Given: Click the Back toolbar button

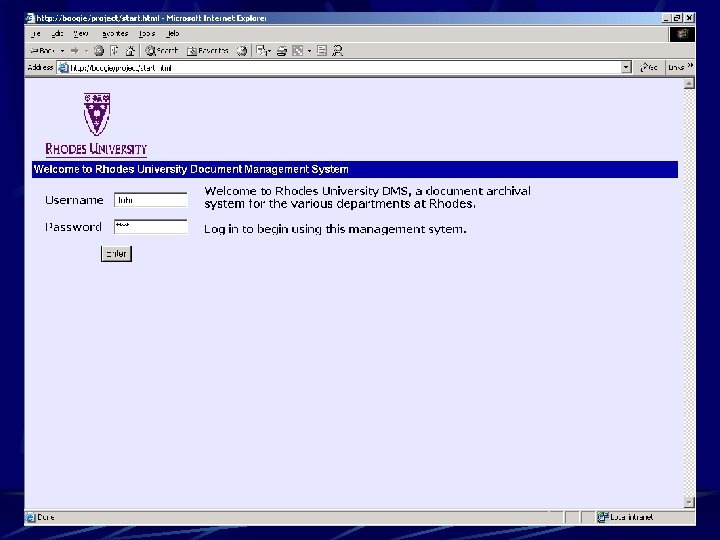Looking at the screenshot, I should coord(42,51).
